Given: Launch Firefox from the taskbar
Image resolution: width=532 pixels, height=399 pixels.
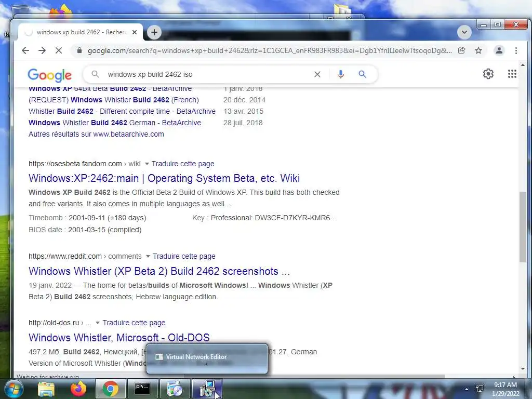Looking at the screenshot, I should pos(78,389).
